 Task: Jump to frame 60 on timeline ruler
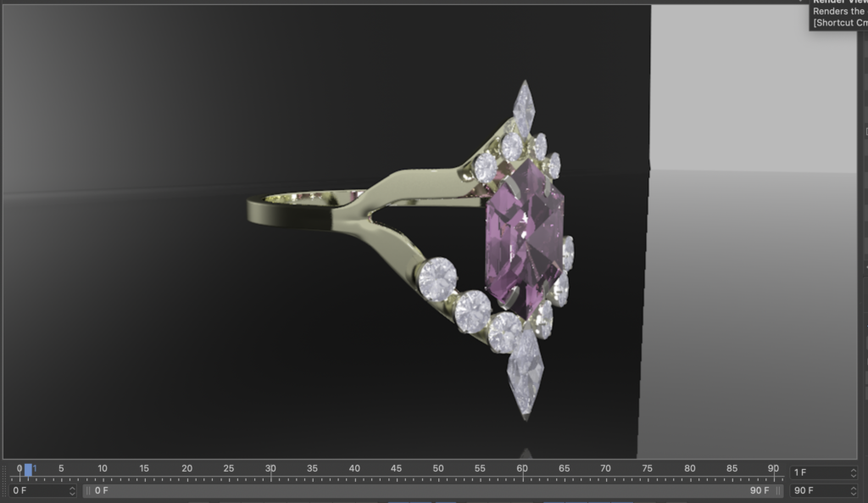pos(522,471)
